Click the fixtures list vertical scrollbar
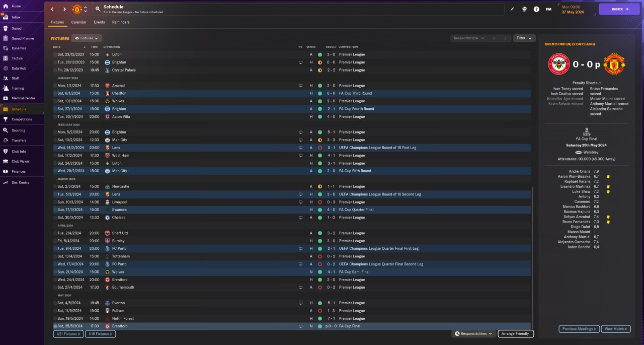 pos(532,258)
